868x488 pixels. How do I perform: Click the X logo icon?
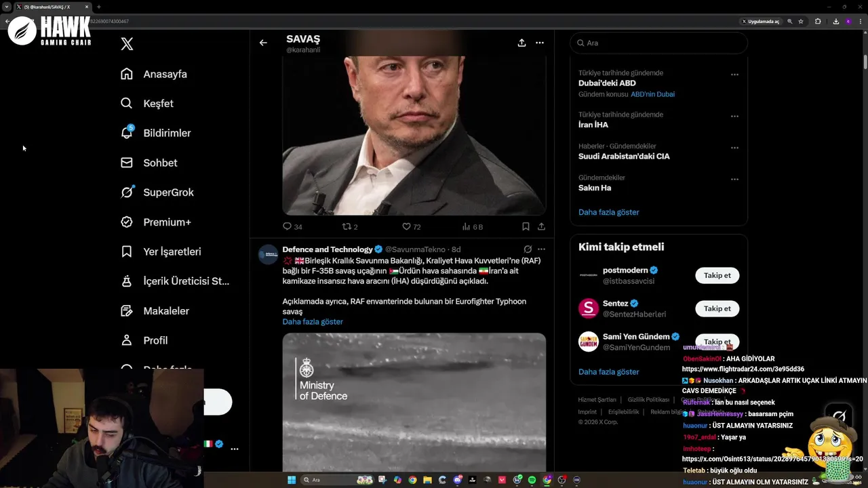127,44
